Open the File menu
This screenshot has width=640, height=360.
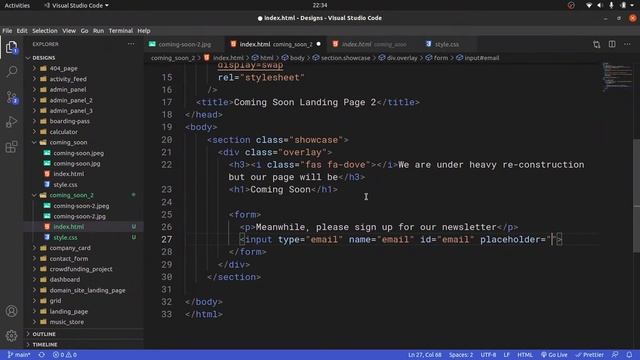pos(7,31)
